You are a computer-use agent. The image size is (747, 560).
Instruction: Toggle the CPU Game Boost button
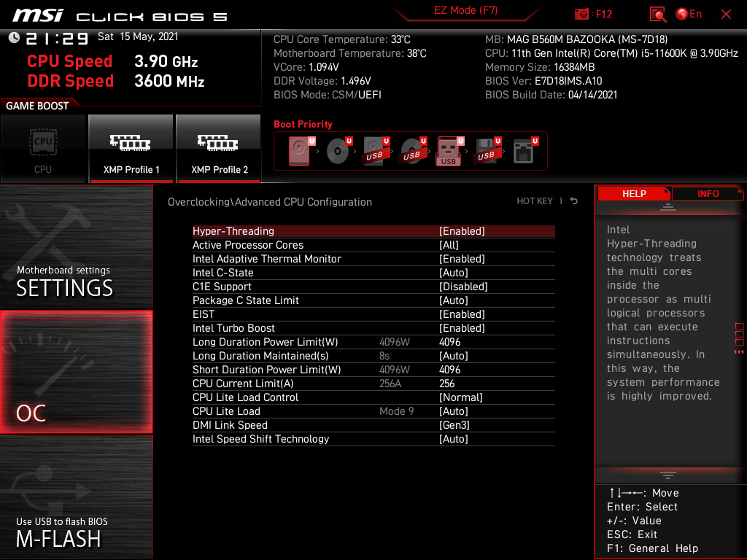[x=43, y=149]
